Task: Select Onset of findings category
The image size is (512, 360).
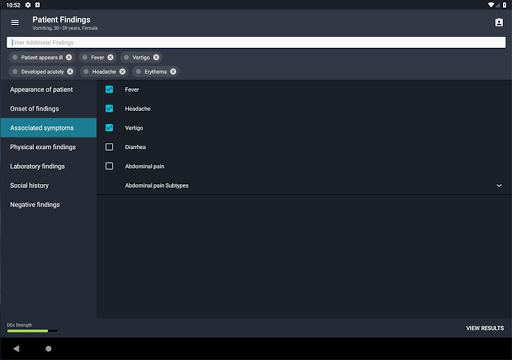Action: pyautogui.click(x=49, y=109)
